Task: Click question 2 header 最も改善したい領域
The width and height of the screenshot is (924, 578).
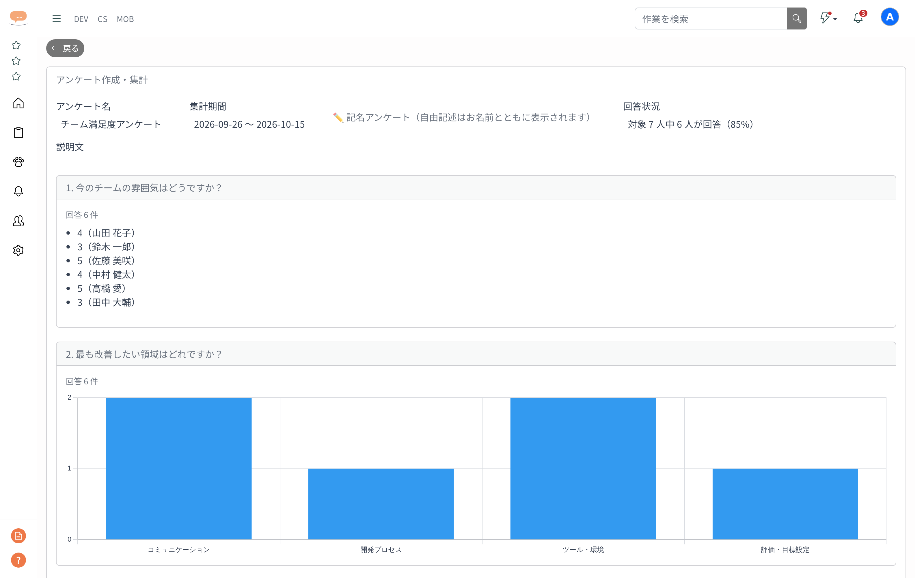Action: pyautogui.click(x=476, y=354)
